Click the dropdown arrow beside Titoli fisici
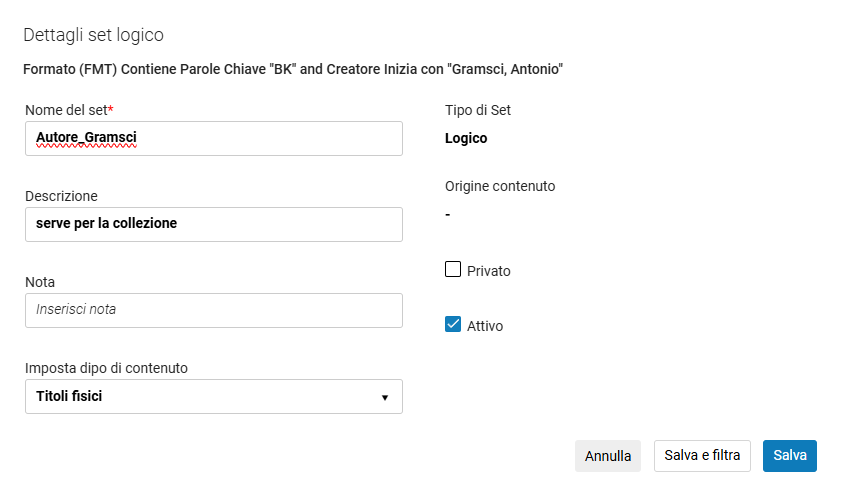 (385, 397)
